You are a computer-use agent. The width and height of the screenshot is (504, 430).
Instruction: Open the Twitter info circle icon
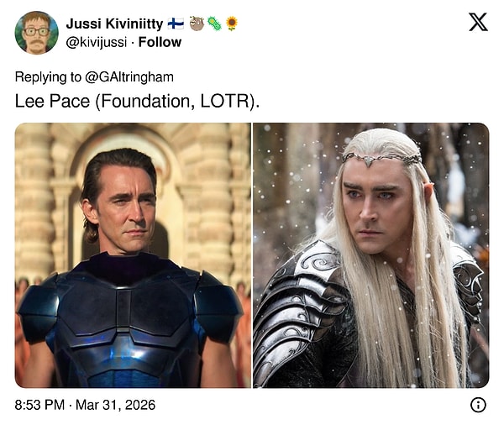(478, 405)
